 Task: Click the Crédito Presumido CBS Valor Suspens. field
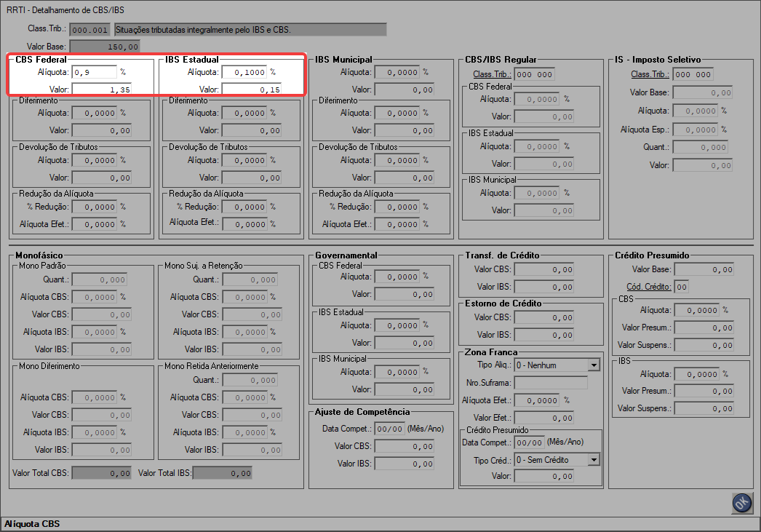coord(704,345)
